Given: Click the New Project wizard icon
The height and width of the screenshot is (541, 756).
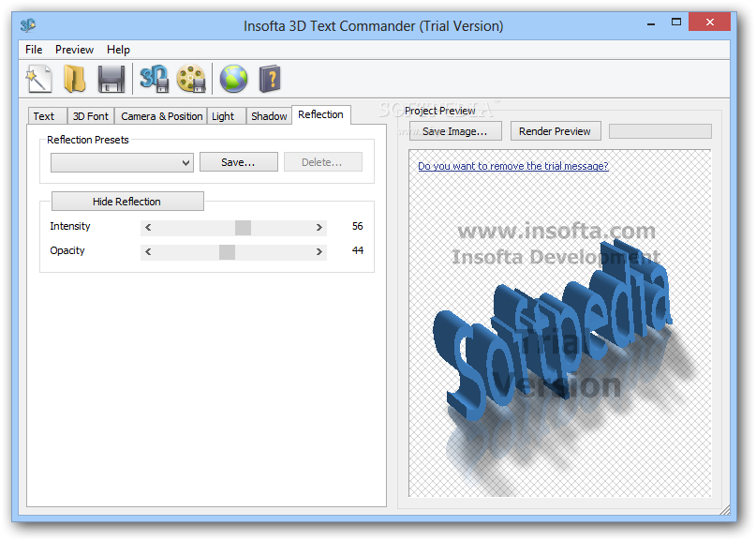Looking at the screenshot, I should (38, 79).
